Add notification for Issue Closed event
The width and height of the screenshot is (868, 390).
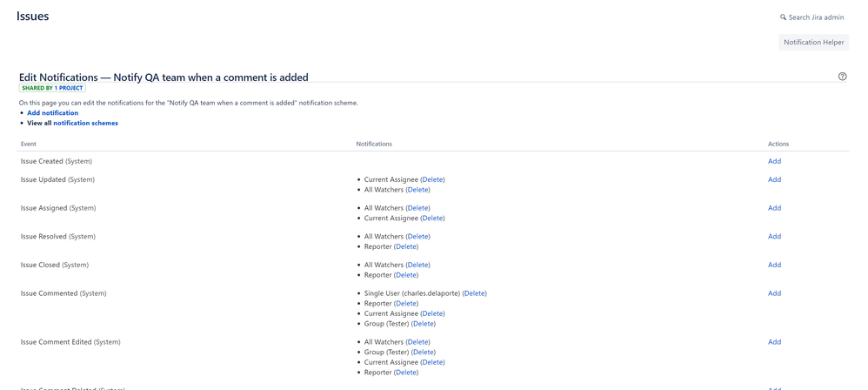(x=774, y=265)
